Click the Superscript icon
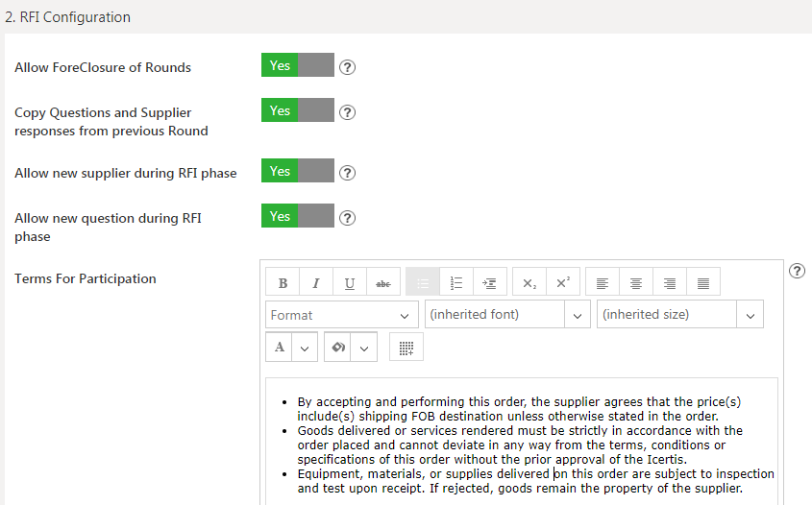The height and width of the screenshot is (505, 812). point(563,282)
